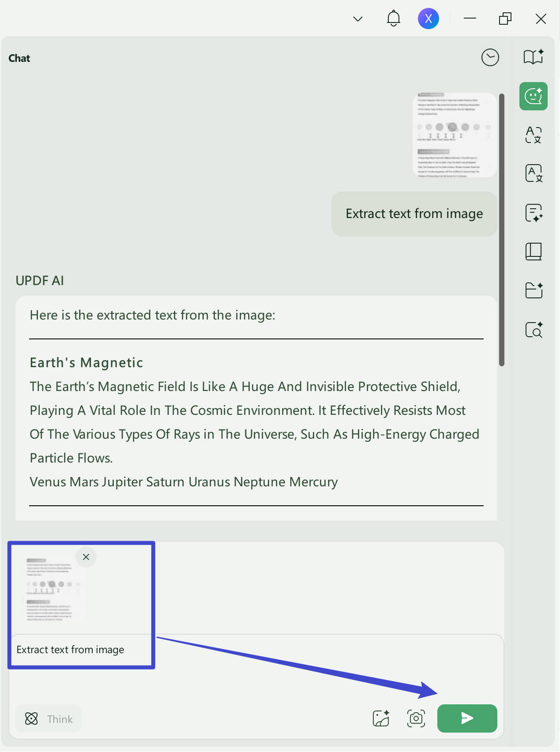Open chat history clock icon
560x752 pixels.
tap(490, 57)
